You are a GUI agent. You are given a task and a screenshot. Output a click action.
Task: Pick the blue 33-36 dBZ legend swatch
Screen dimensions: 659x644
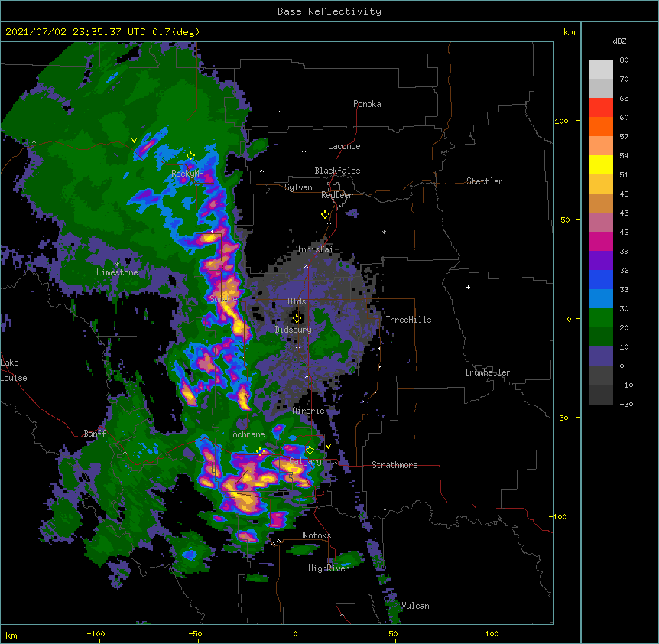(x=601, y=279)
